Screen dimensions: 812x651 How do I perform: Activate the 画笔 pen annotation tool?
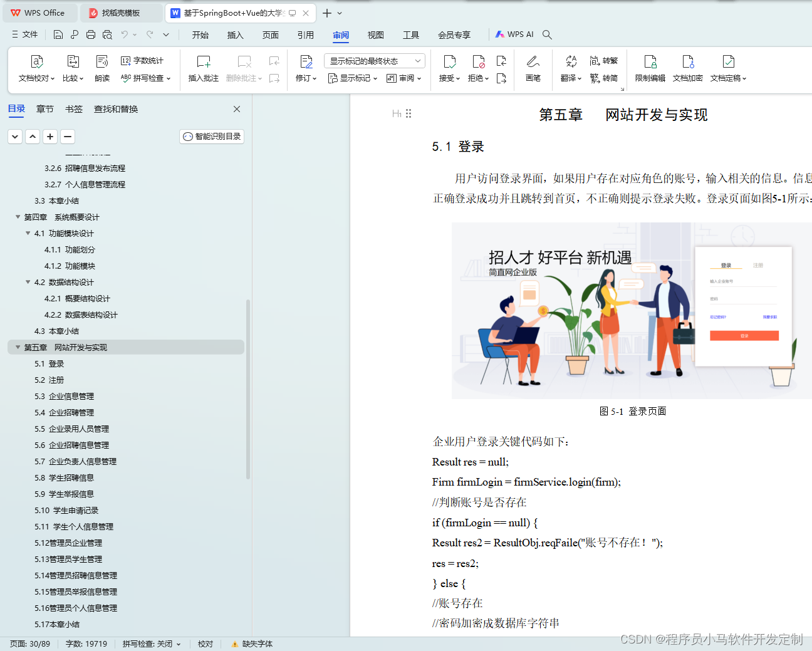point(533,68)
